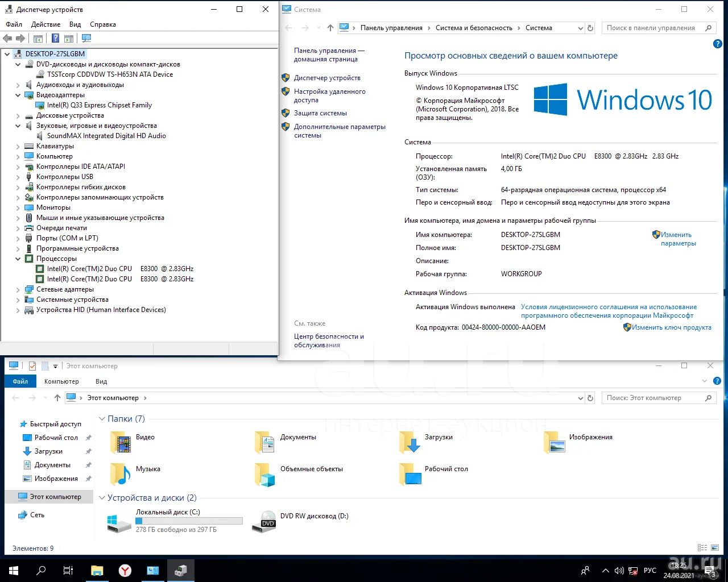The height and width of the screenshot is (582, 728).
Task: Expand Аудиовходы и аудиовыходы category
Action: [18, 85]
